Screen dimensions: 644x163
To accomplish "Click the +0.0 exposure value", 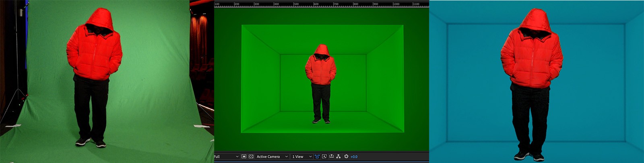I will [x=354, y=157].
